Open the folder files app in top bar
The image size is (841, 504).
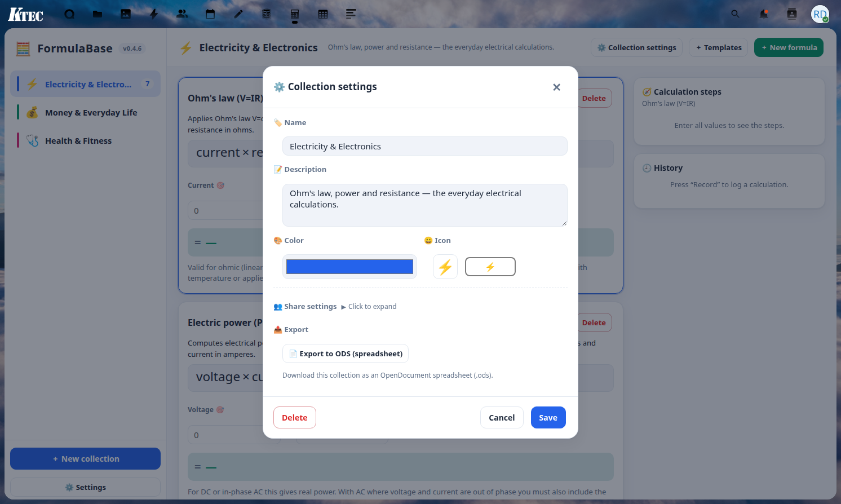pyautogui.click(x=98, y=14)
